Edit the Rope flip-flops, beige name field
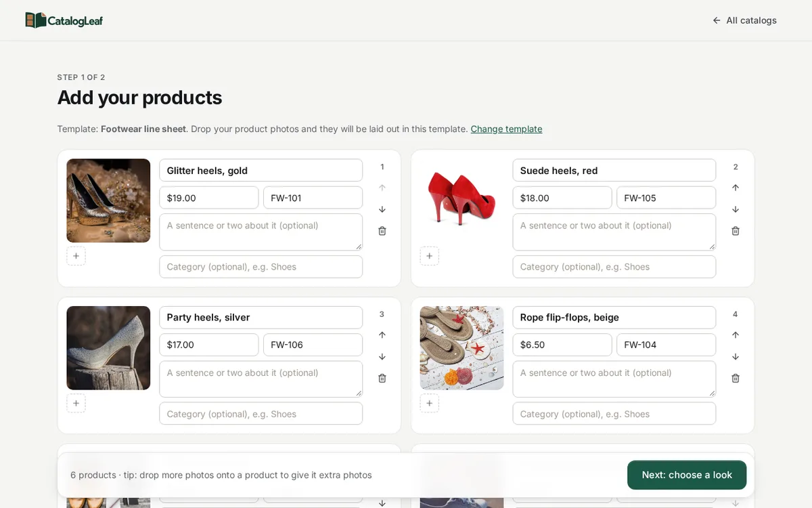This screenshot has width=812, height=508. [x=614, y=318]
